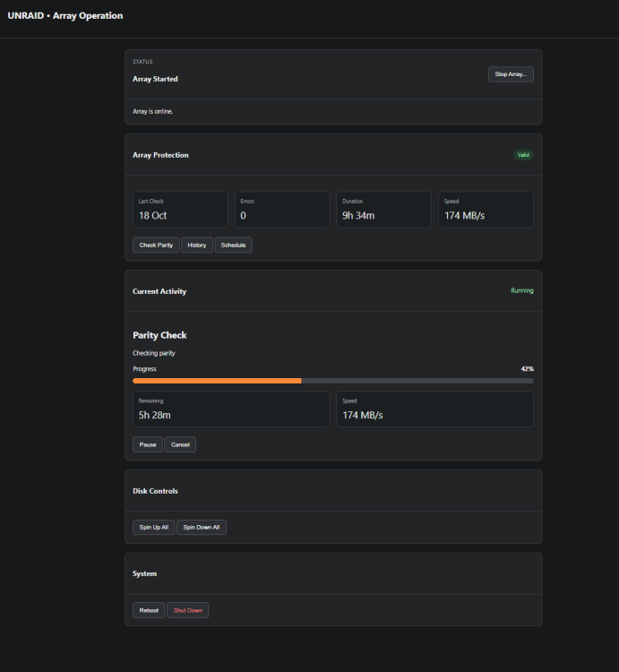Click the 174 MB/s speed in Array Protection
This screenshot has height=672, width=619.
click(464, 216)
